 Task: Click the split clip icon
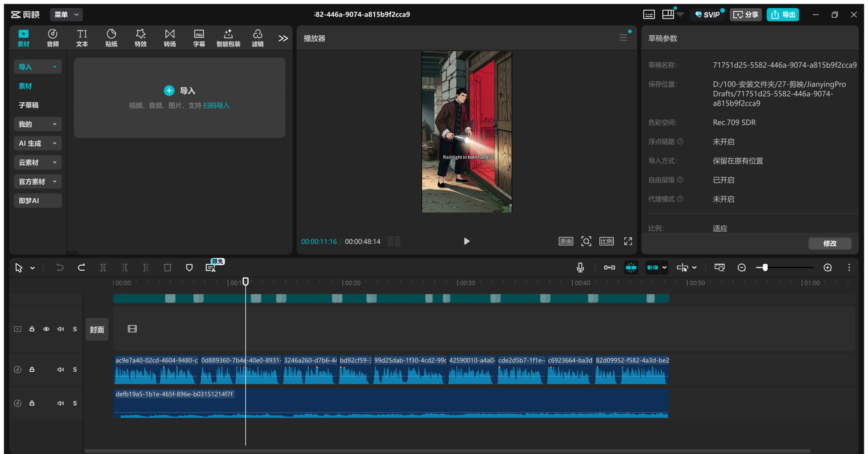point(103,268)
